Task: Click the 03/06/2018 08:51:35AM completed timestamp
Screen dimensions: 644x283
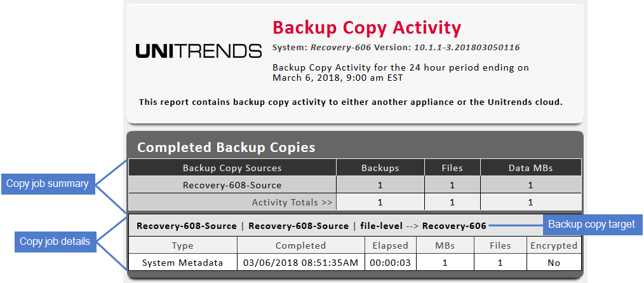Action: coord(300,263)
